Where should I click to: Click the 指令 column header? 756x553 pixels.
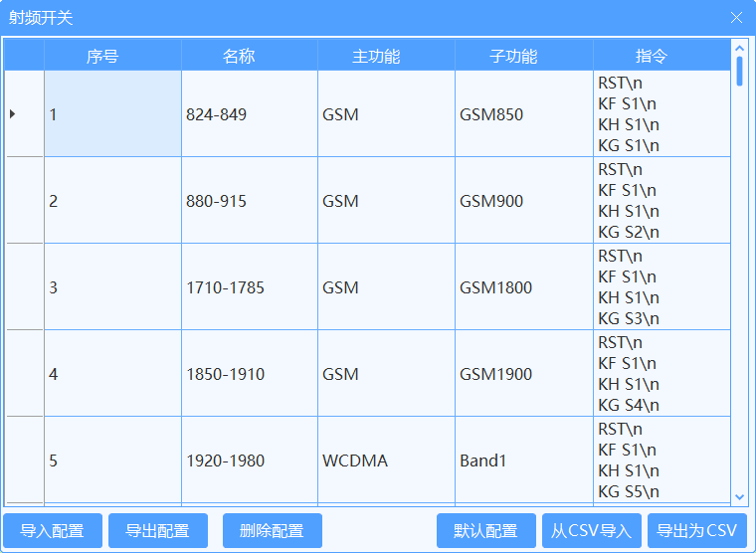661,56
